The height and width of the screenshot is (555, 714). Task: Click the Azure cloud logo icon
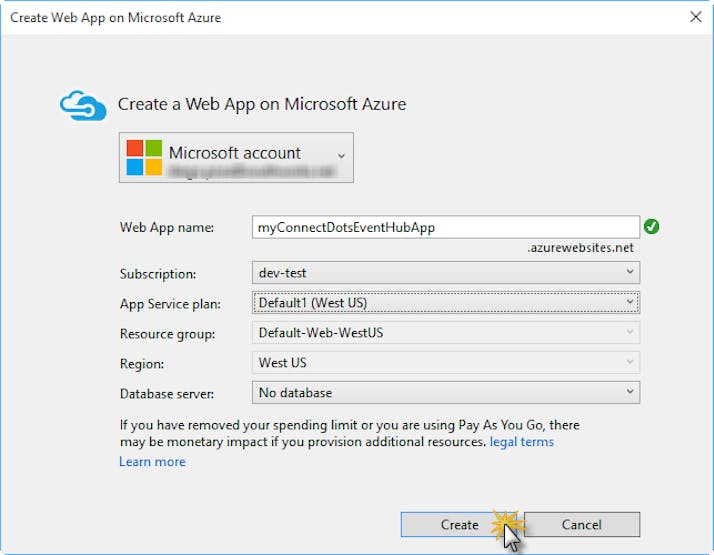(x=83, y=106)
